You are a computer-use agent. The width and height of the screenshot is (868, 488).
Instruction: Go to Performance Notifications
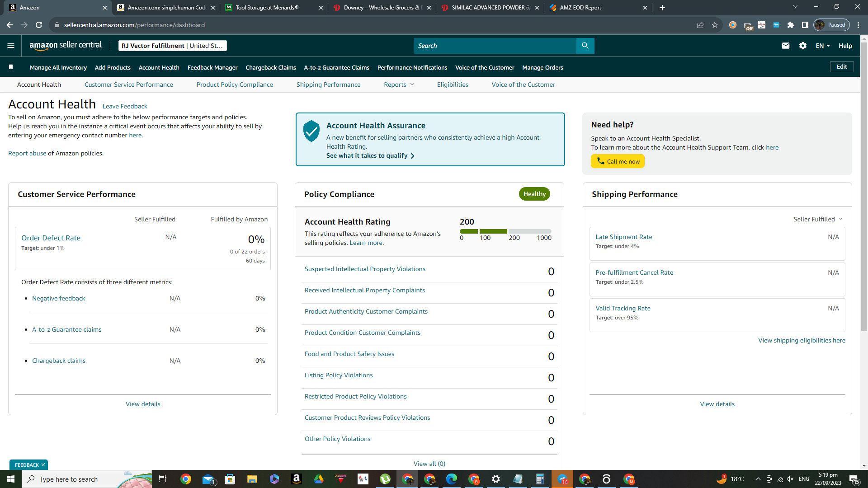pos(412,67)
